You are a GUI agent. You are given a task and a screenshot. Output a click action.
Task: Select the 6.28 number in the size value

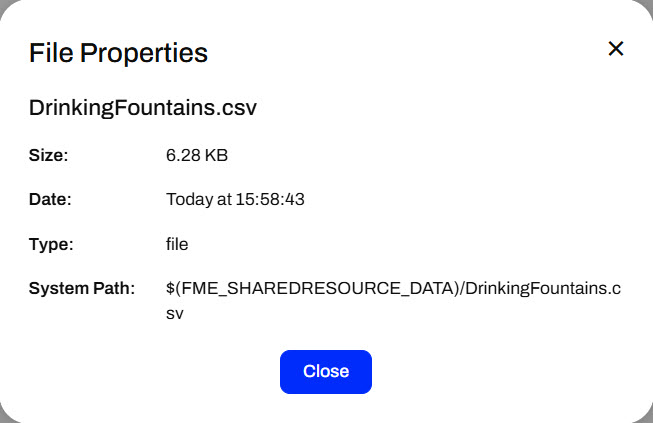[x=184, y=155]
